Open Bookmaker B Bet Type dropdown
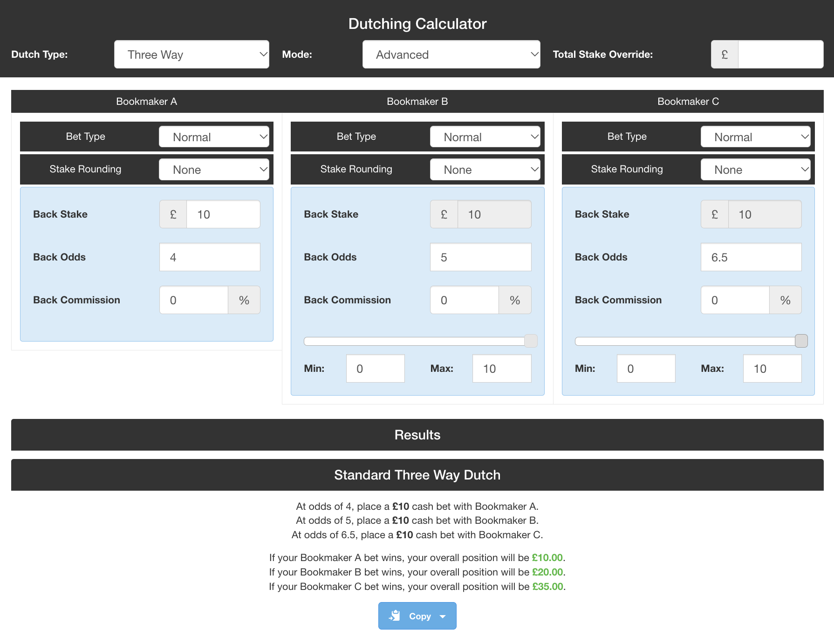This screenshot has height=644, width=834. pyautogui.click(x=485, y=137)
